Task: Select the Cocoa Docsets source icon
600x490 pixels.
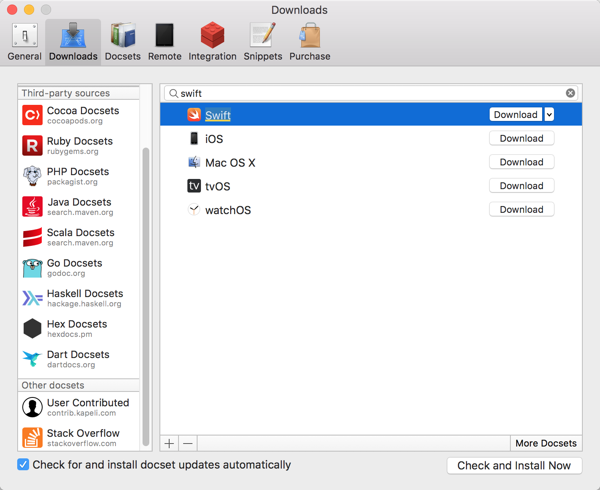Action: click(x=32, y=115)
